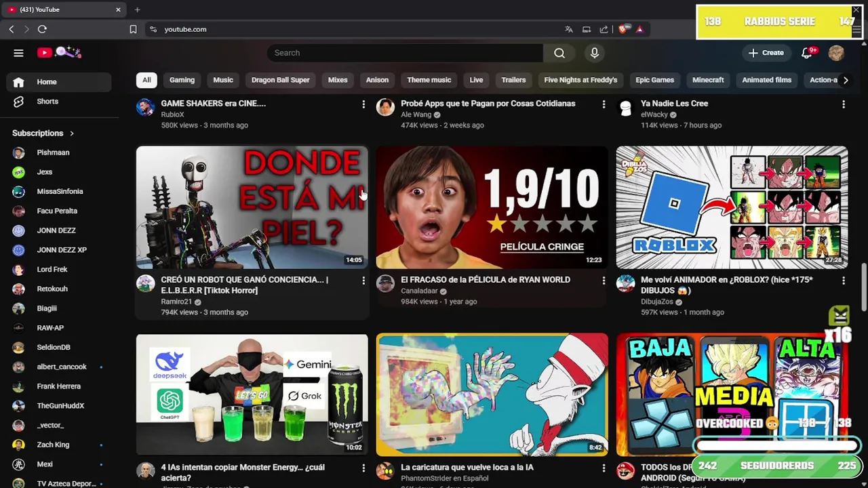Open Canaladaar channel avatar

(385, 283)
